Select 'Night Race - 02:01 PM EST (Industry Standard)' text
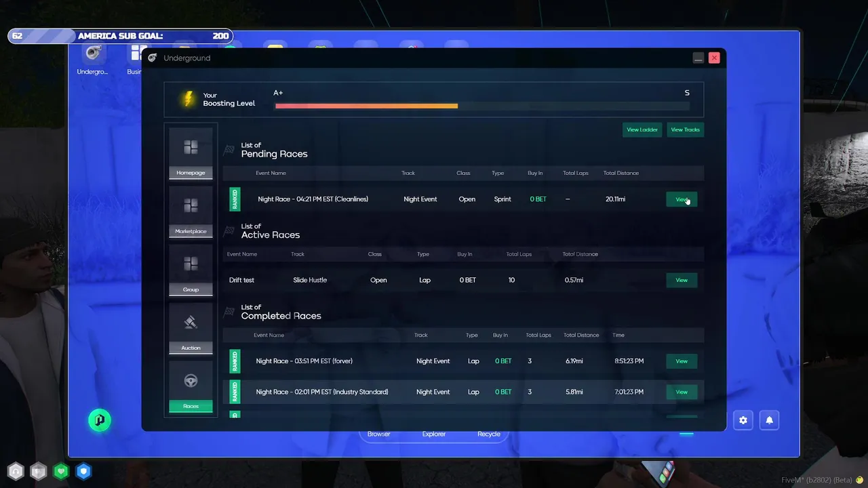868x488 pixels. pyautogui.click(x=322, y=392)
